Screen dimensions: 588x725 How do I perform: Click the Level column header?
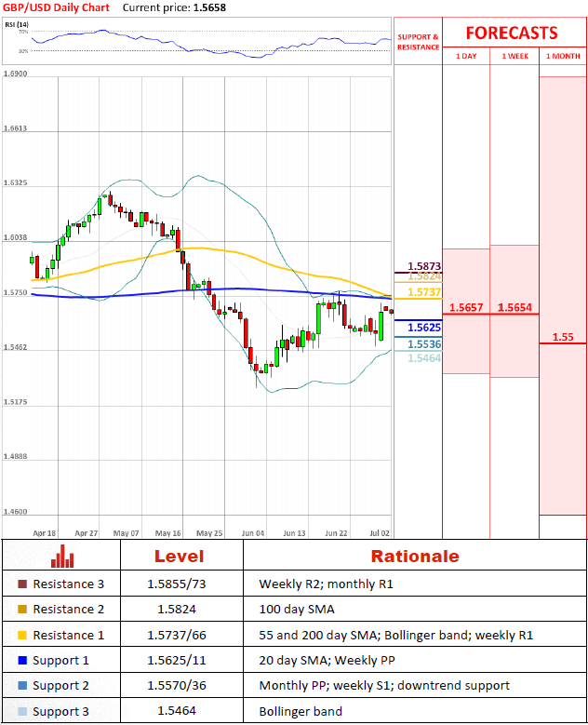click(179, 557)
